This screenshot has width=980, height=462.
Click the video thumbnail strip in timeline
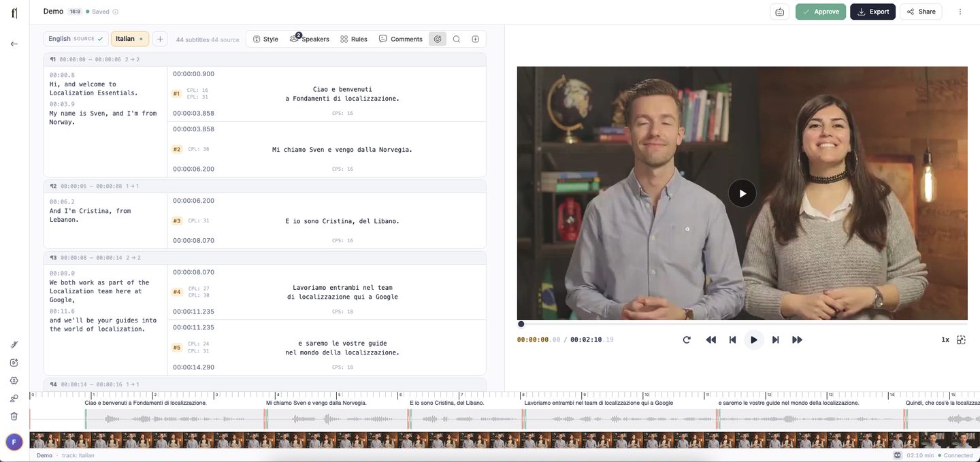504,440
